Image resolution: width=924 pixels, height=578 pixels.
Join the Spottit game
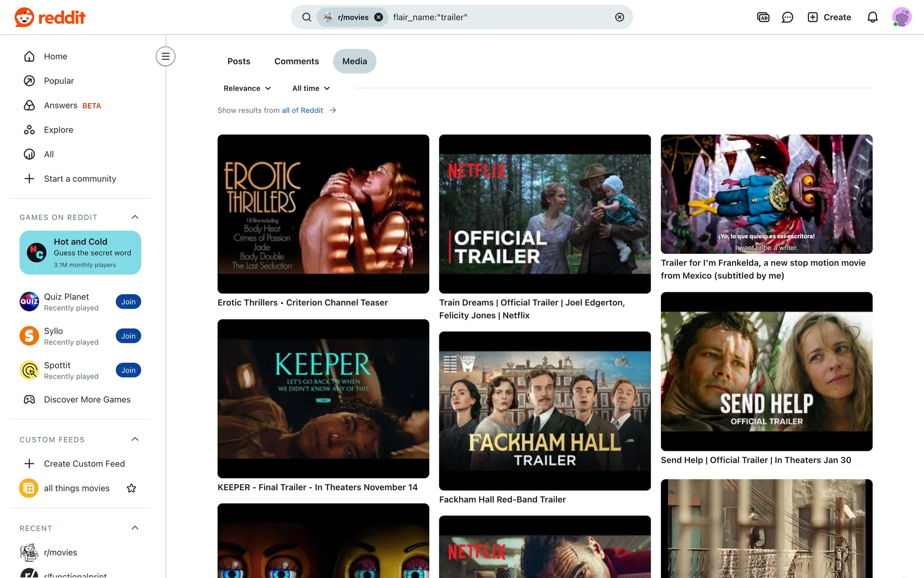point(128,370)
